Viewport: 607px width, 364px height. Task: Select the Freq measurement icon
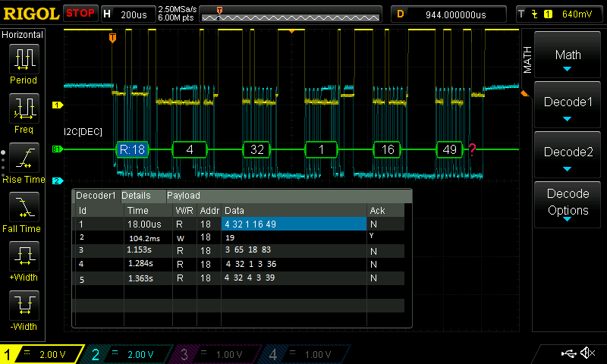(x=24, y=110)
